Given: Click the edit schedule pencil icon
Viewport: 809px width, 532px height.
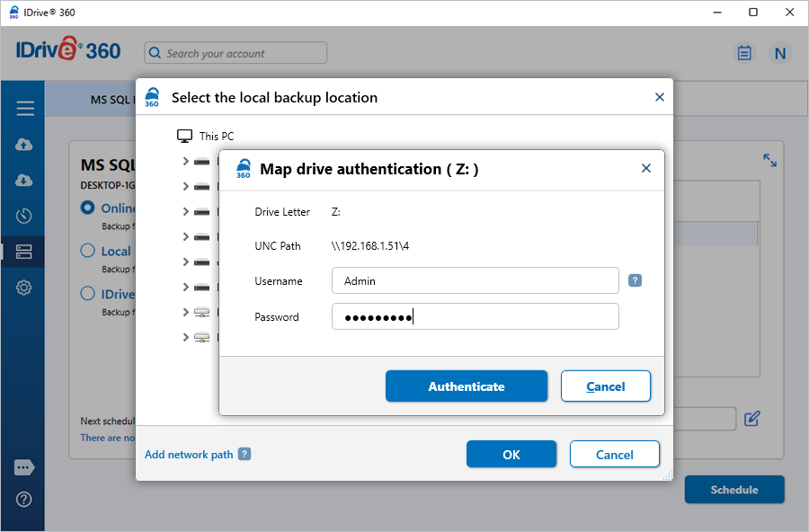Looking at the screenshot, I should [752, 418].
